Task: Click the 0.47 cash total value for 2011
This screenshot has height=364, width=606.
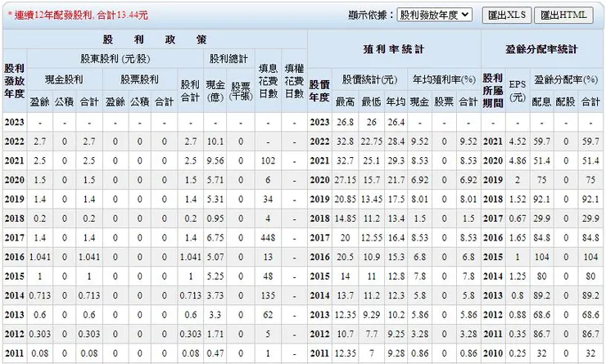Action: (215, 353)
